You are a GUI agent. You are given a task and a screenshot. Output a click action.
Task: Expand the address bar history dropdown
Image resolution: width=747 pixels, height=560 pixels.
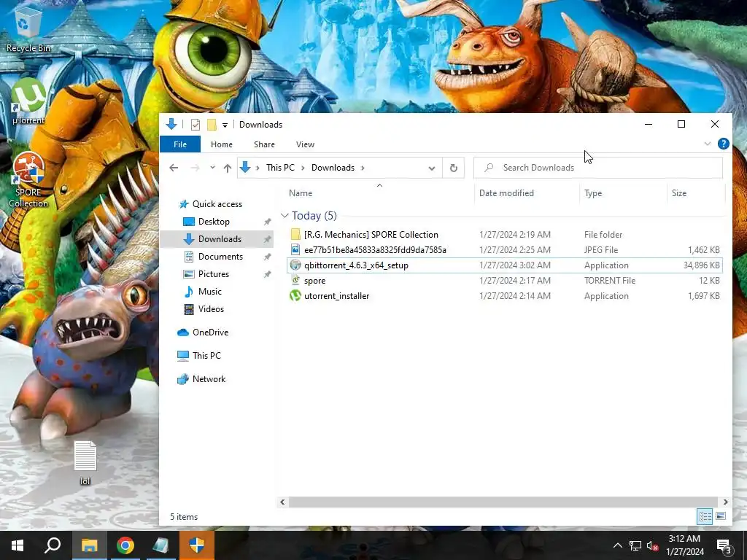point(432,168)
